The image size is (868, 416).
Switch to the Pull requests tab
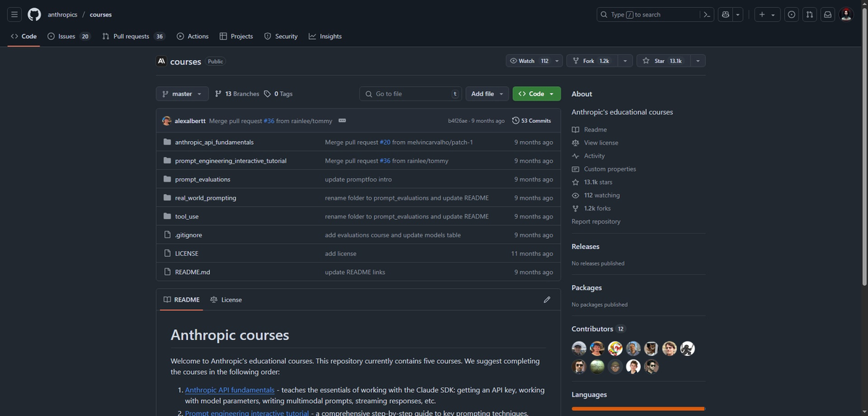click(x=134, y=36)
